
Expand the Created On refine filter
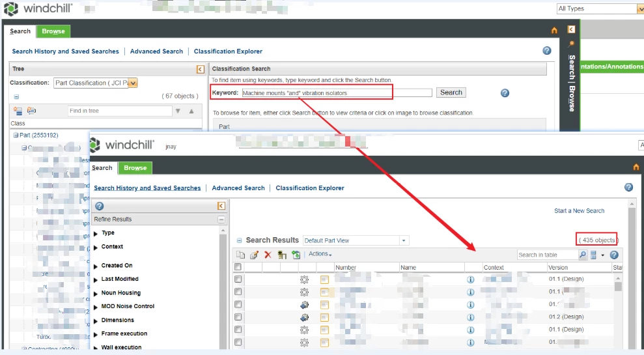96,266
